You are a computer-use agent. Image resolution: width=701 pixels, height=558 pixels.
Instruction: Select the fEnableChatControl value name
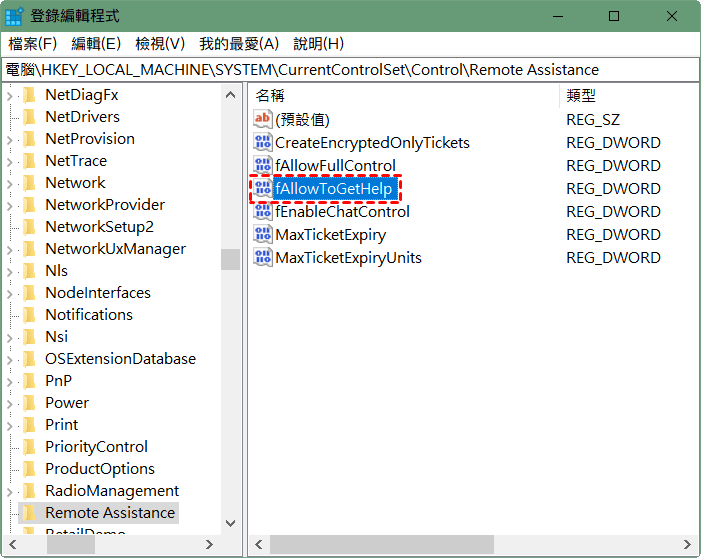pyautogui.click(x=342, y=212)
